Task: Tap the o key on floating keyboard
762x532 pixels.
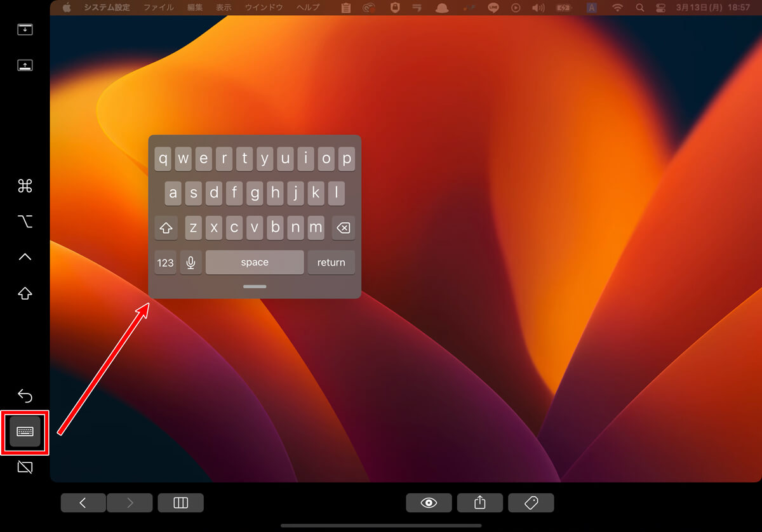Action: [x=326, y=159]
